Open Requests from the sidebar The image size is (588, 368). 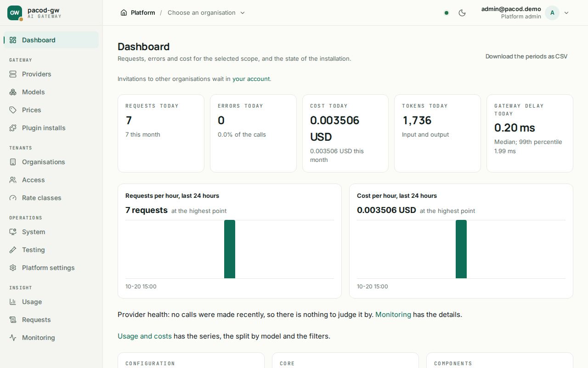51,320
